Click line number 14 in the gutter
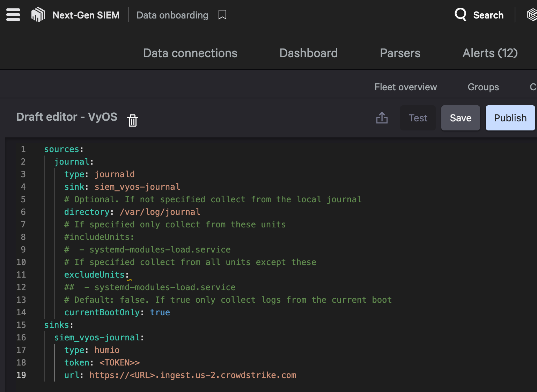The height and width of the screenshot is (392, 537). [x=21, y=312]
